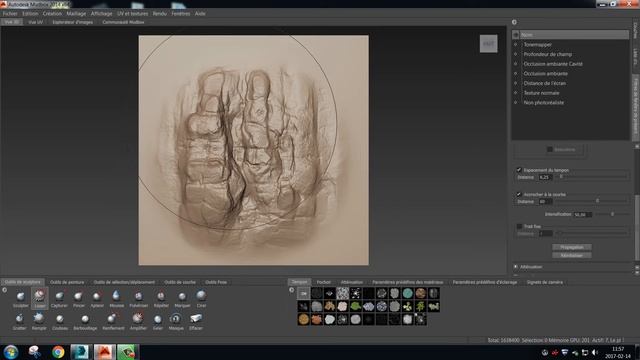The height and width of the screenshot is (360, 640).
Task: Click the Intensification value field
Action: 582,214
